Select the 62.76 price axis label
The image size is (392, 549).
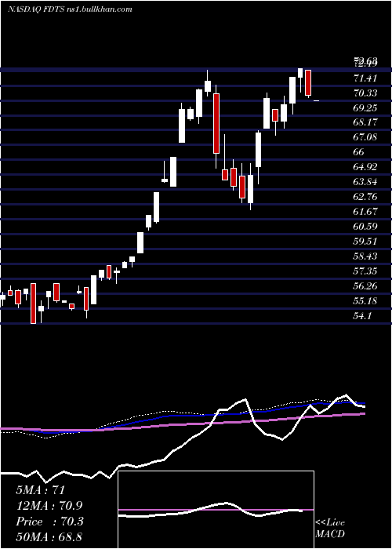365,197
